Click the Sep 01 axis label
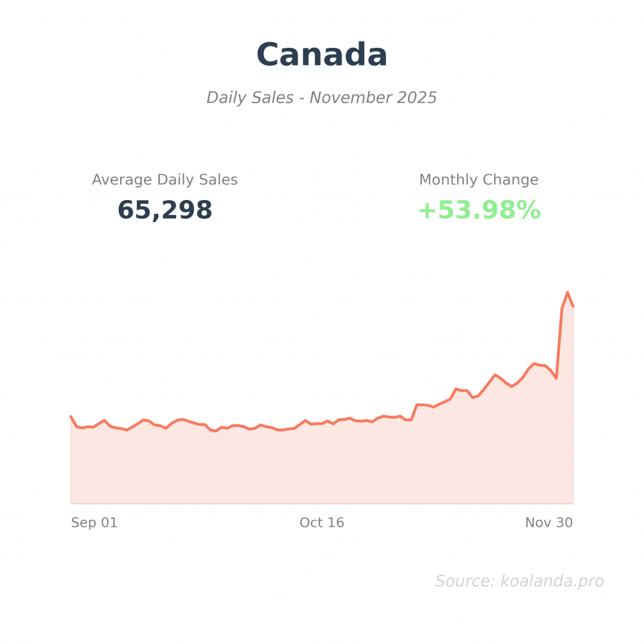 pyautogui.click(x=94, y=523)
